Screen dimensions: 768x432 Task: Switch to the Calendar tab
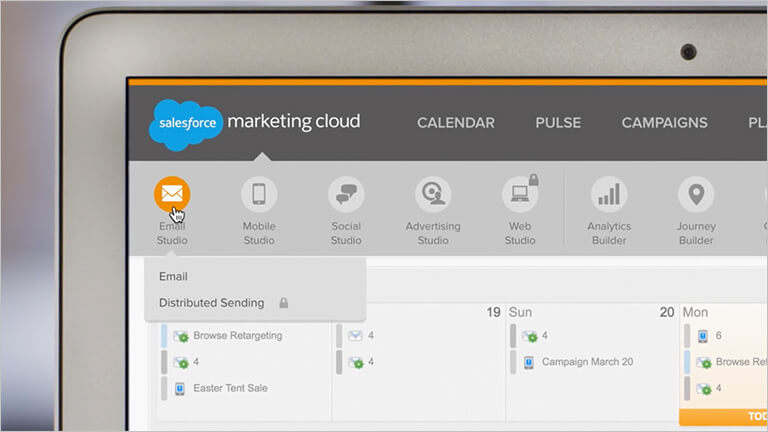coord(455,123)
